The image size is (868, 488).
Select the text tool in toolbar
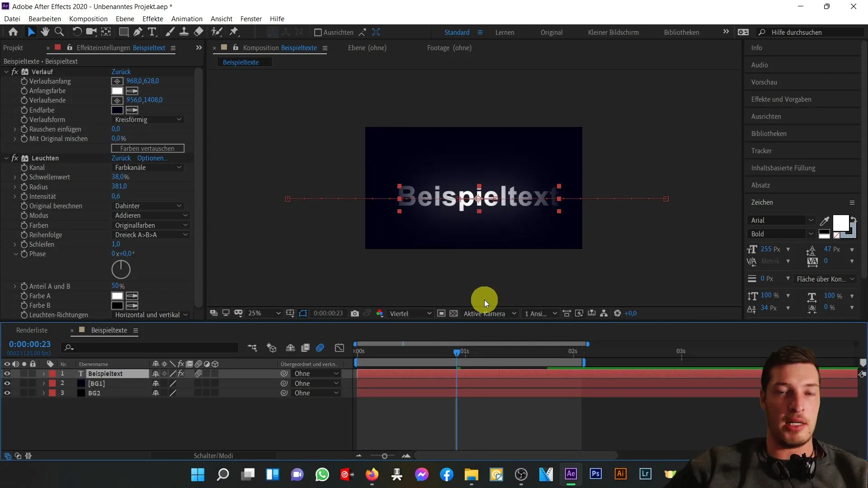(152, 32)
